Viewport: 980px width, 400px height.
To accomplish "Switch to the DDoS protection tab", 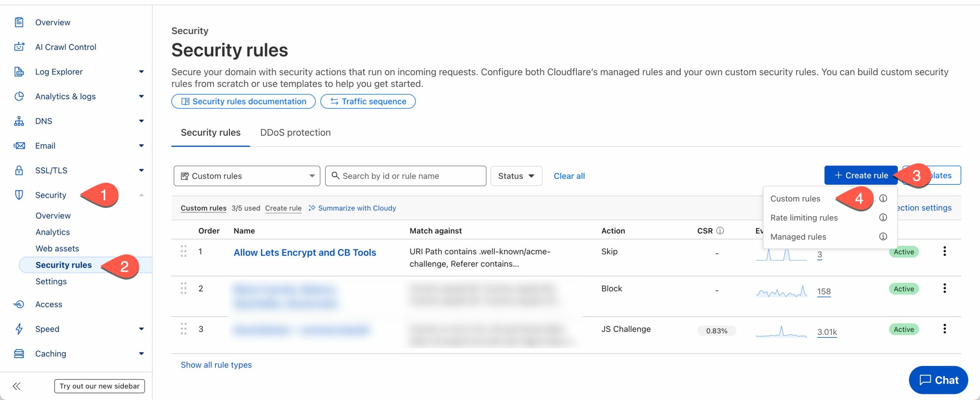I will [x=295, y=133].
